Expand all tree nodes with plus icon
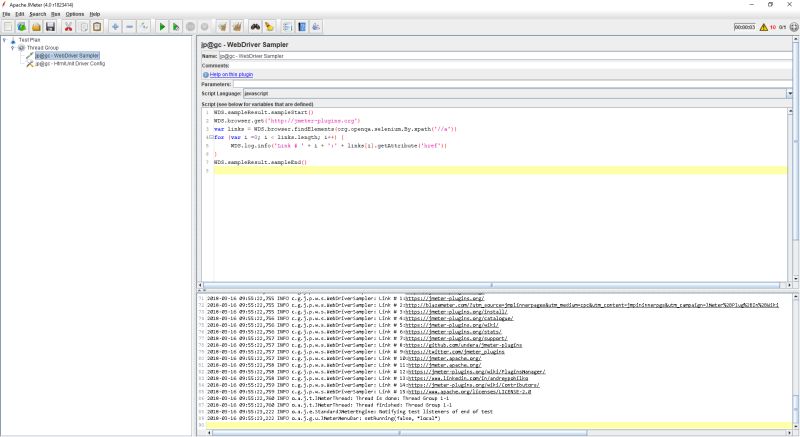This screenshot has height=437, width=800. 115,27
